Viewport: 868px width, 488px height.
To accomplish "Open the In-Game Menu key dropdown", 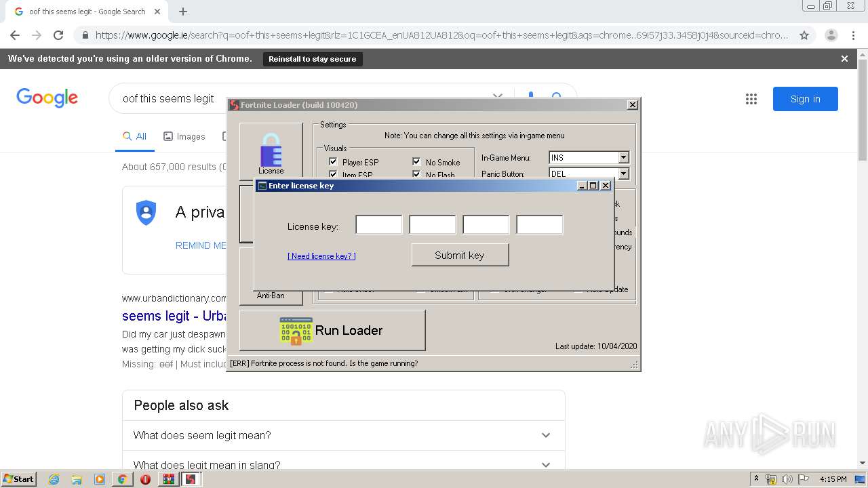I will click(623, 157).
